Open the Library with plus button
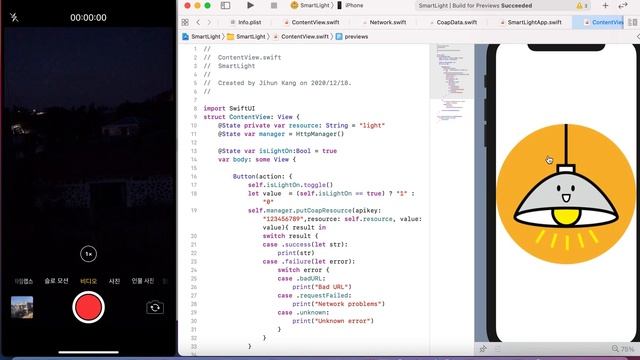The image size is (640, 360). click(605, 6)
